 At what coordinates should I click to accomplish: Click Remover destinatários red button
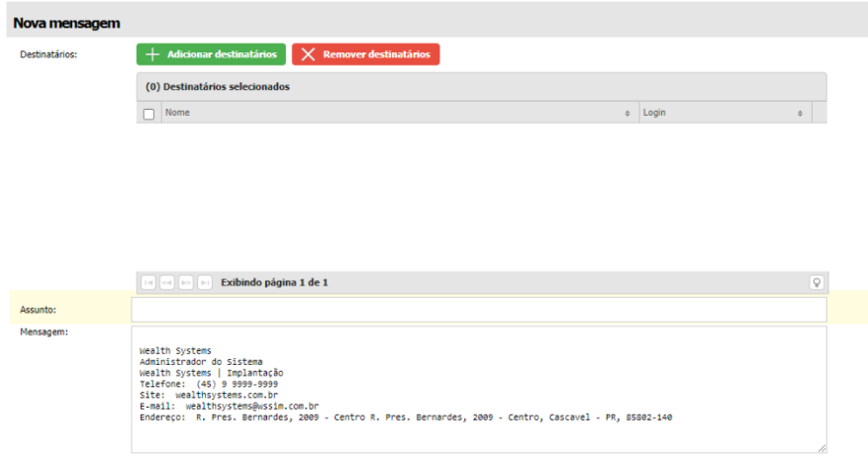365,54
